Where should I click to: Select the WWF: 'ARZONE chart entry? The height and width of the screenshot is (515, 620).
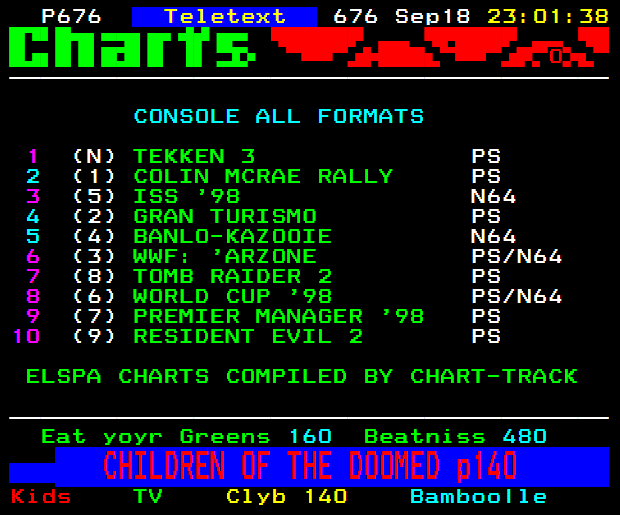pyautogui.click(x=225, y=256)
